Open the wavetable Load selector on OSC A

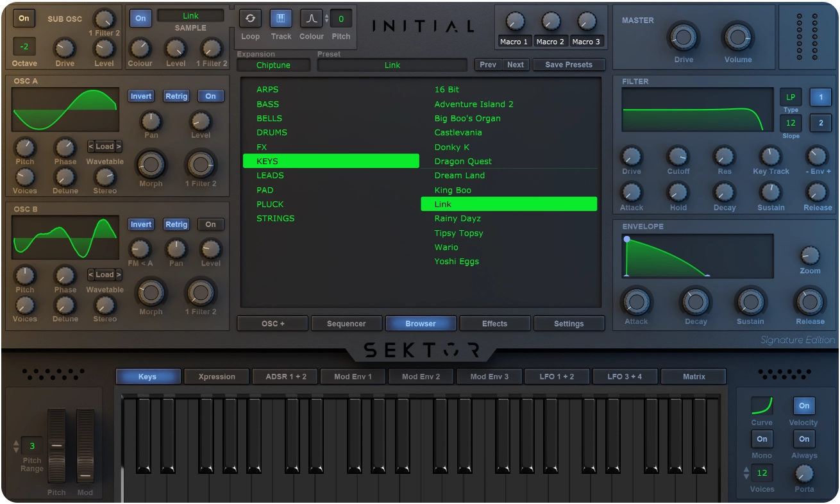[104, 146]
